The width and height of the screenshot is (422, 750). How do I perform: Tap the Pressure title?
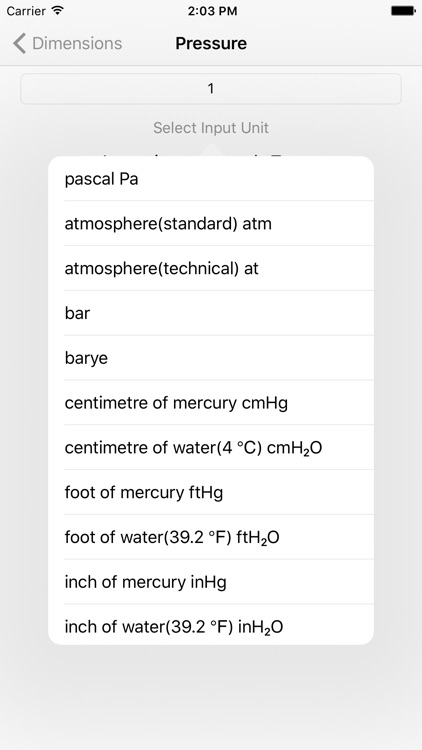click(211, 43)
